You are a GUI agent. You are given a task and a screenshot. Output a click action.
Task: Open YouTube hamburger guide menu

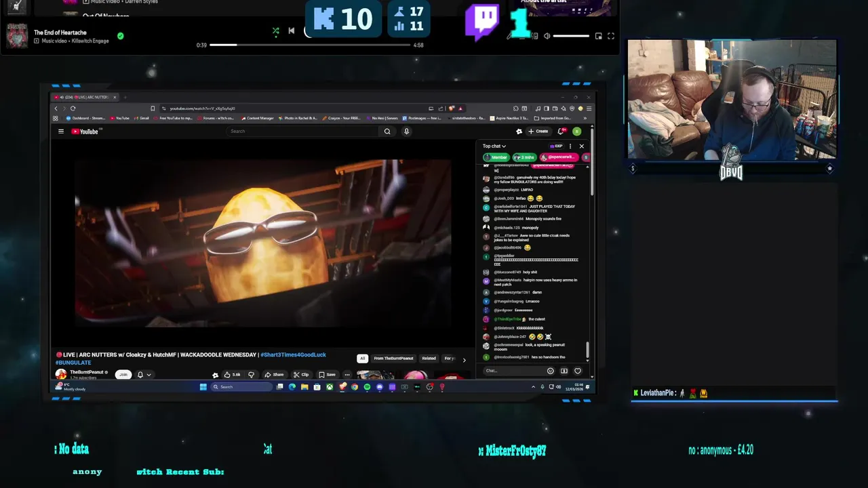pos(60,131)
